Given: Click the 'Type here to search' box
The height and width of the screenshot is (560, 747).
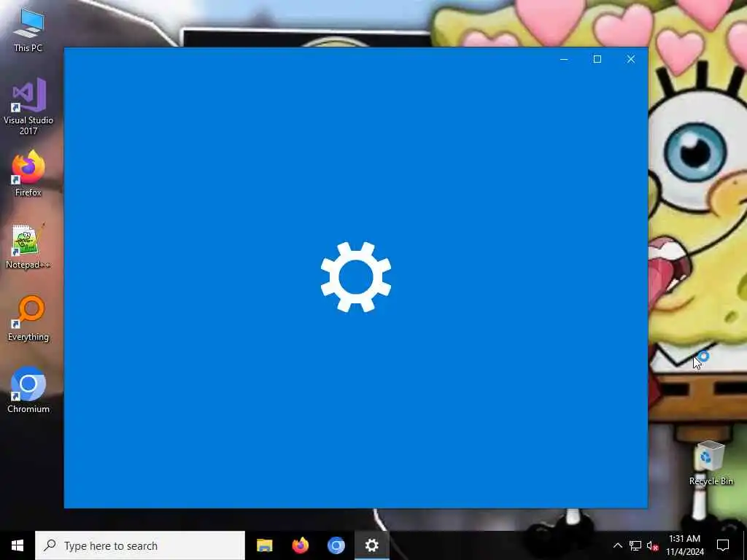Looking at the screenshot, I should point(140,545).
